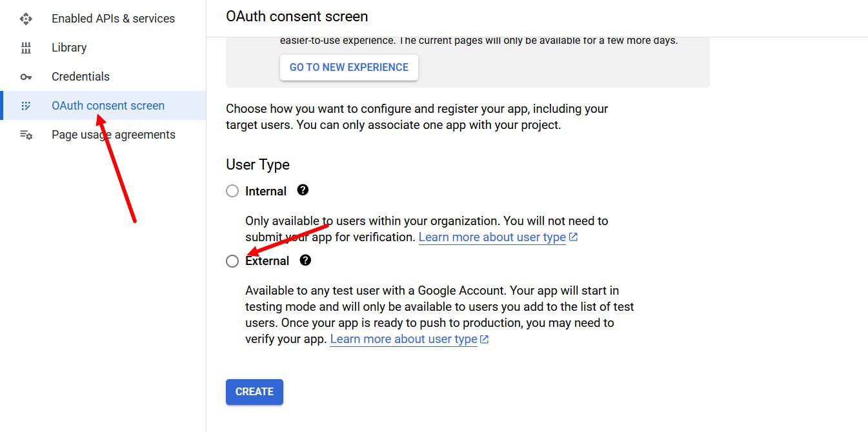The image size is (868, 432).
Task: Click the Page usage agreements icon
Action: tap(26, 135)
